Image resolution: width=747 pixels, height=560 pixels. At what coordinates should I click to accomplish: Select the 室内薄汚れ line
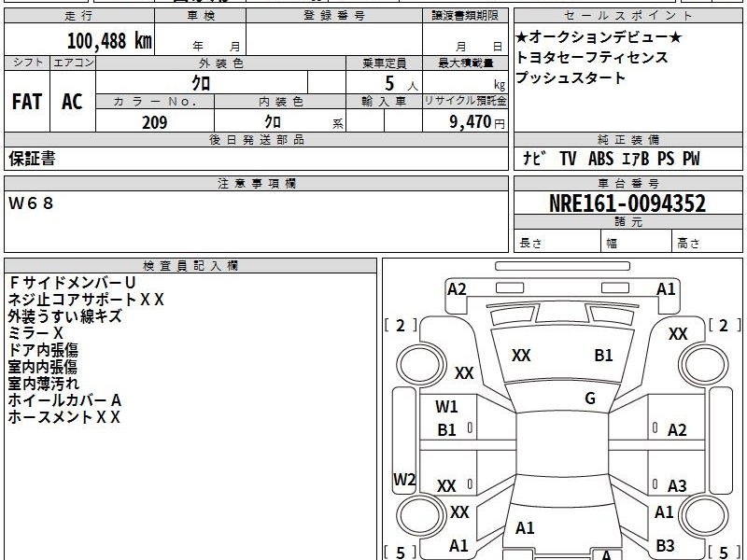(43, 384)
